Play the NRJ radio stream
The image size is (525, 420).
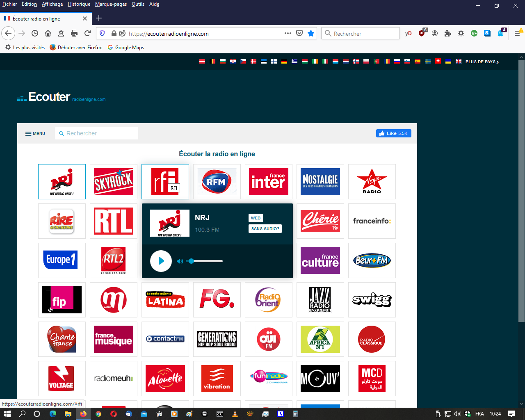161,261
